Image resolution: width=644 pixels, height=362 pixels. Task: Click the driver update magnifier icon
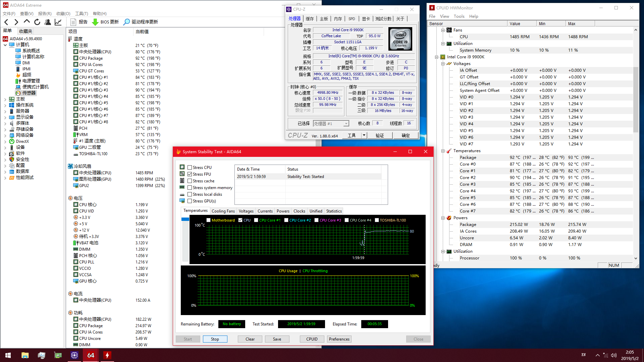click(126, 22)
